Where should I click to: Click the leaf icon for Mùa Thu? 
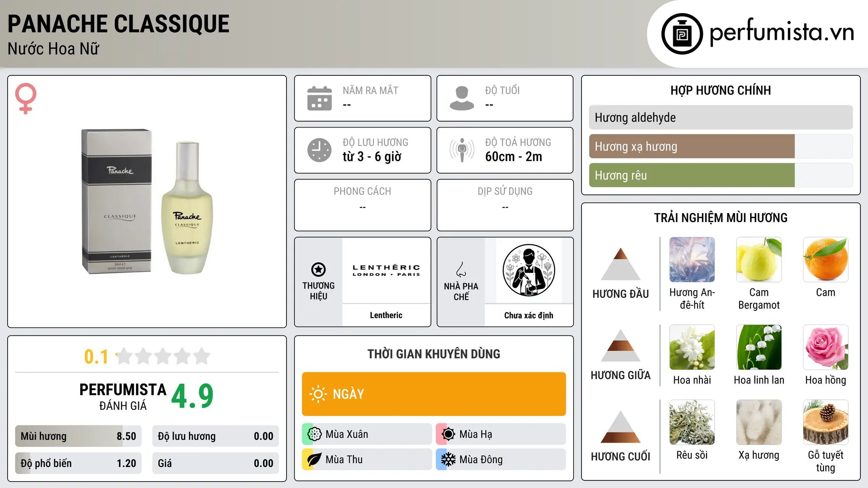tap(314, 460)
